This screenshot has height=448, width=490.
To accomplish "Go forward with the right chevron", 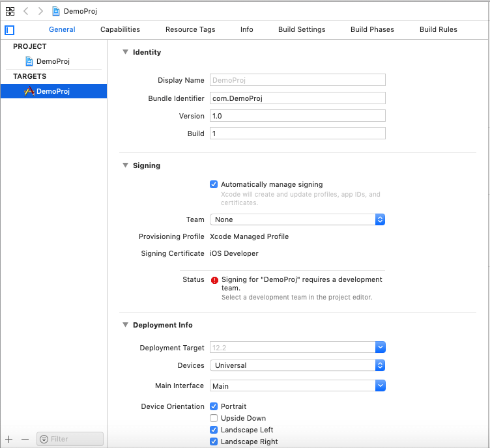I will click(x=40, y=11).
